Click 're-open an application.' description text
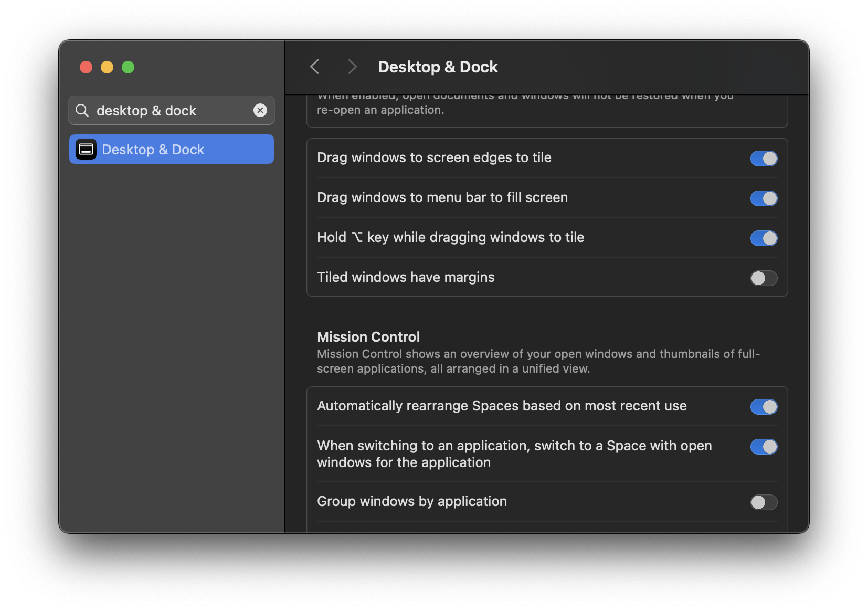 [x=380, y=110]
